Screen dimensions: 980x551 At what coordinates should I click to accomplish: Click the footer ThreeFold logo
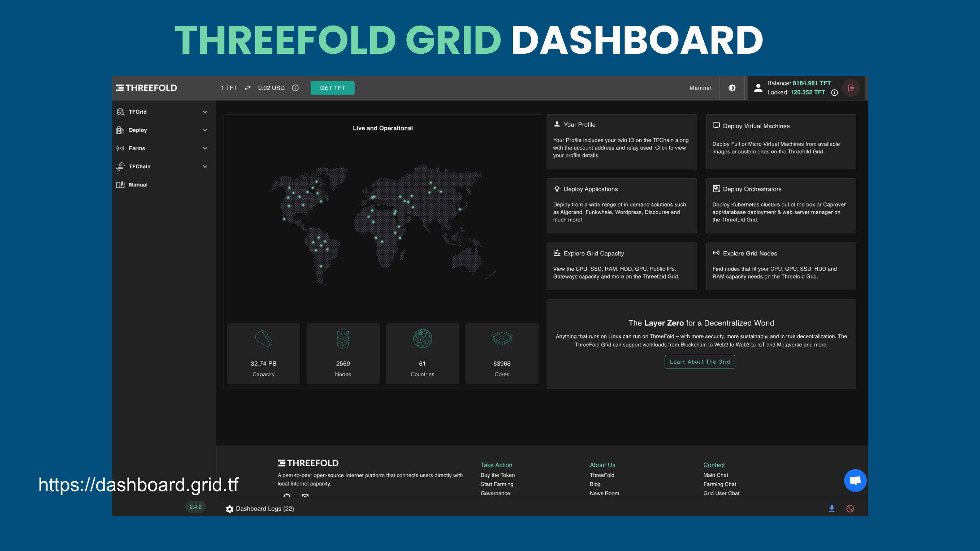[308, 463]
